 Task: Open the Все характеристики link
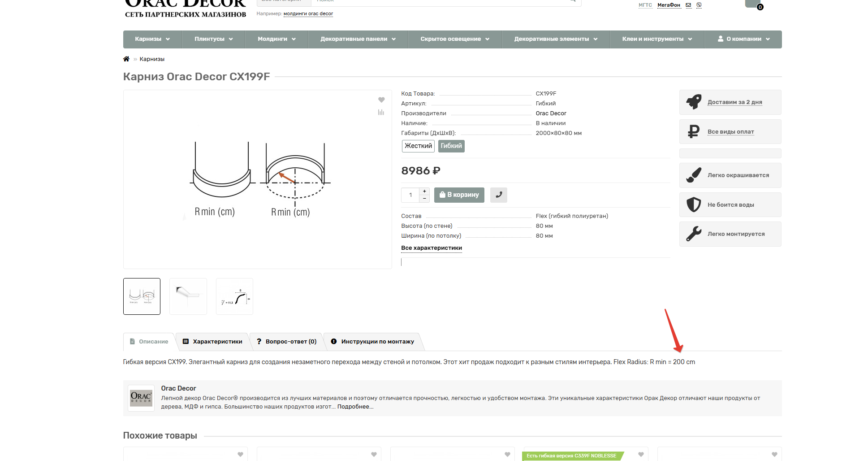431,248
